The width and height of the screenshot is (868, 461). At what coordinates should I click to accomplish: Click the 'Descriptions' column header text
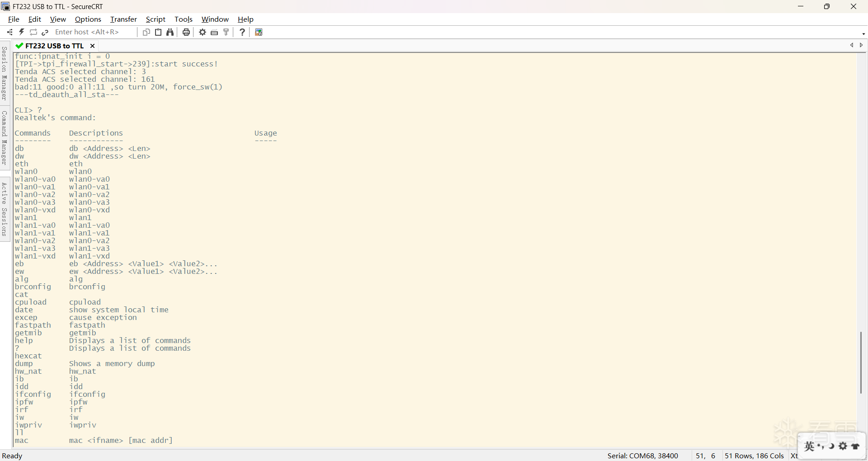tap(96, 133)
